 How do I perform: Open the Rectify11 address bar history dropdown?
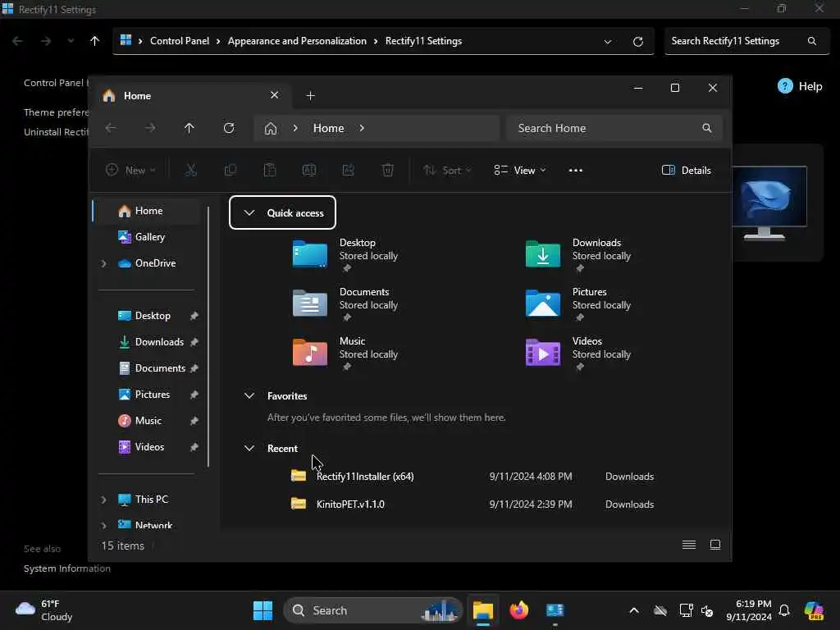coord(608,41)
